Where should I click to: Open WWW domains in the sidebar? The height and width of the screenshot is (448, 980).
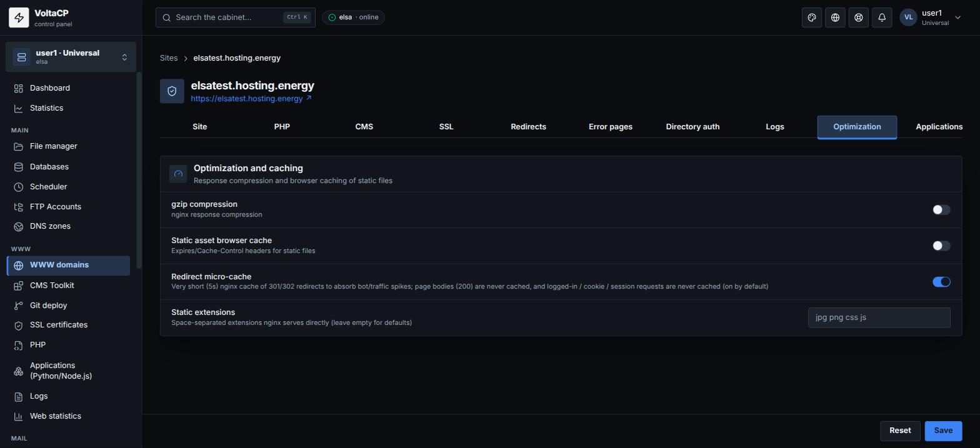tap(69, 266)
